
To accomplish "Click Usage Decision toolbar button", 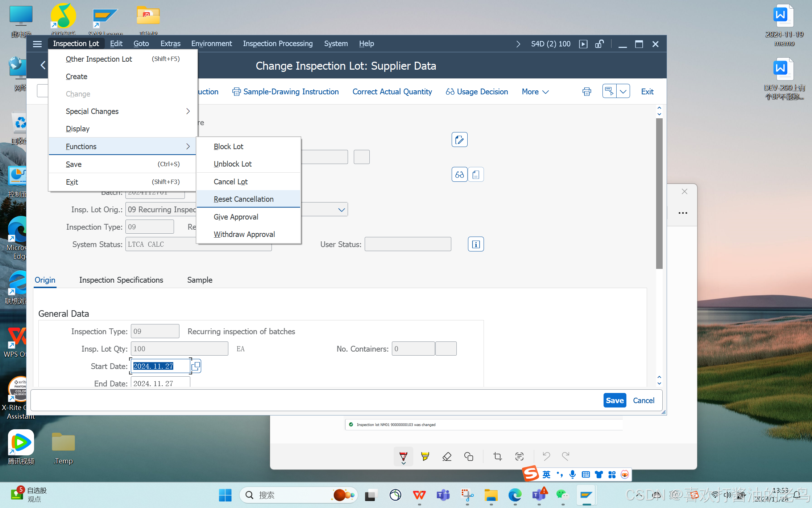I will click(477, 92).
